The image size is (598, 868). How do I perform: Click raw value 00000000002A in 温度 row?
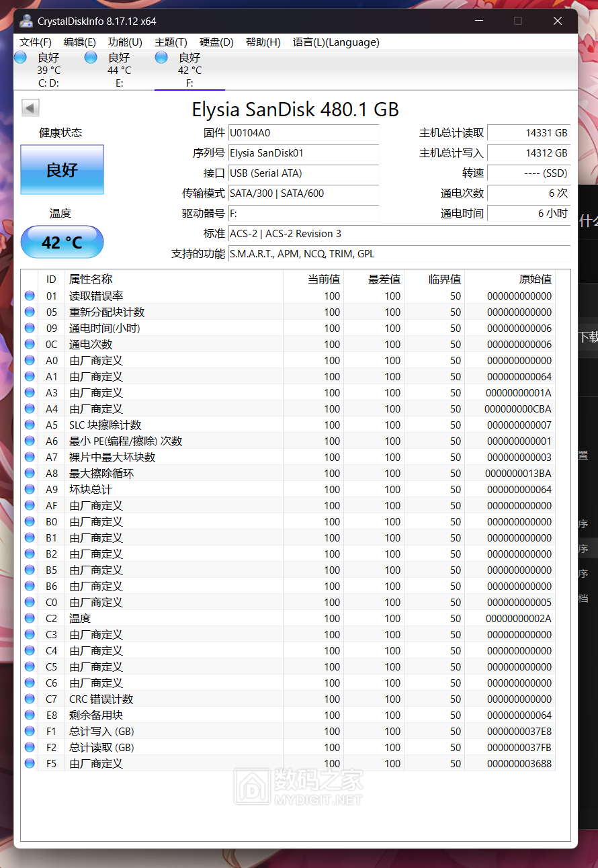point(518,618)
